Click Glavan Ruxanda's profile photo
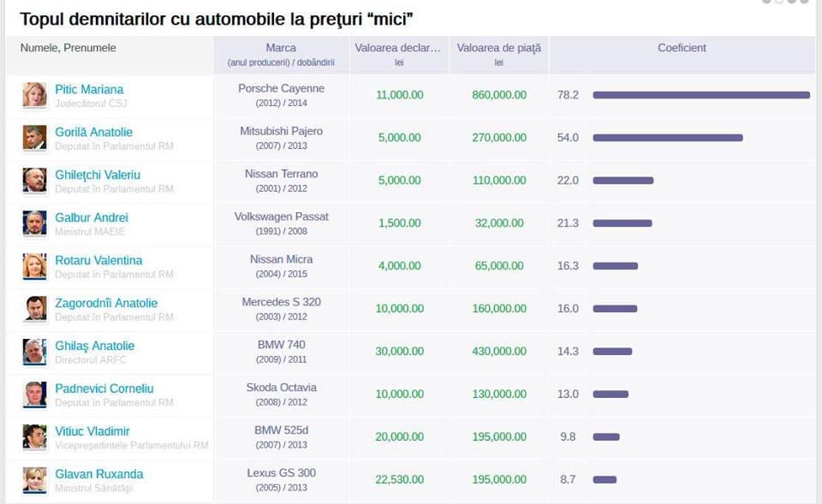 tap(34, 480)
